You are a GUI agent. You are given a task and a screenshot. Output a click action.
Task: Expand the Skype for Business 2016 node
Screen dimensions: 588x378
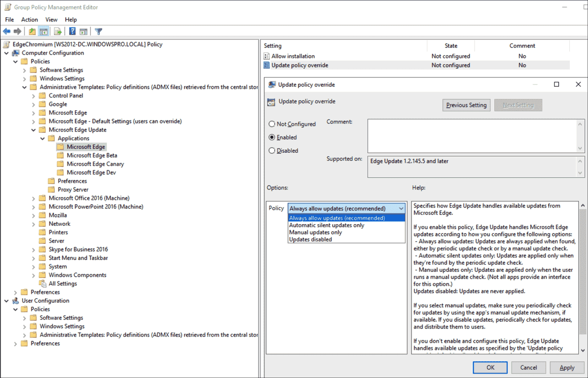pyautogui.click(x=34, y=249)
